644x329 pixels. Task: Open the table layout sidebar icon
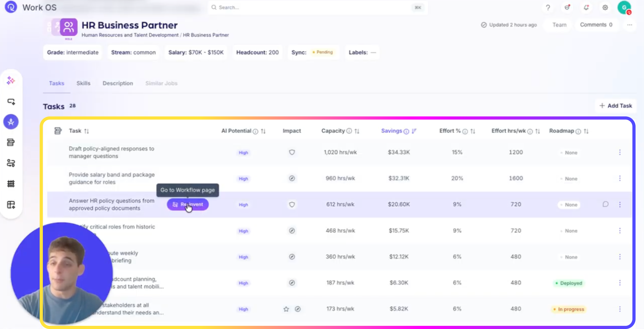(x=11, y=205)
